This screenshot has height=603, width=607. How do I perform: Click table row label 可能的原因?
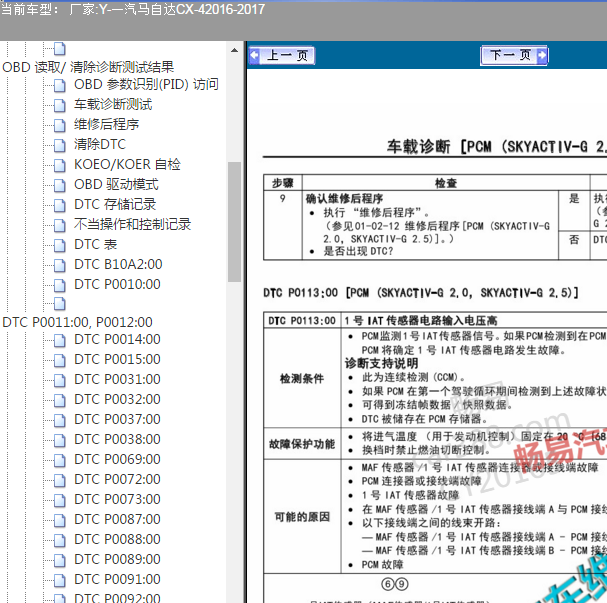302,517
